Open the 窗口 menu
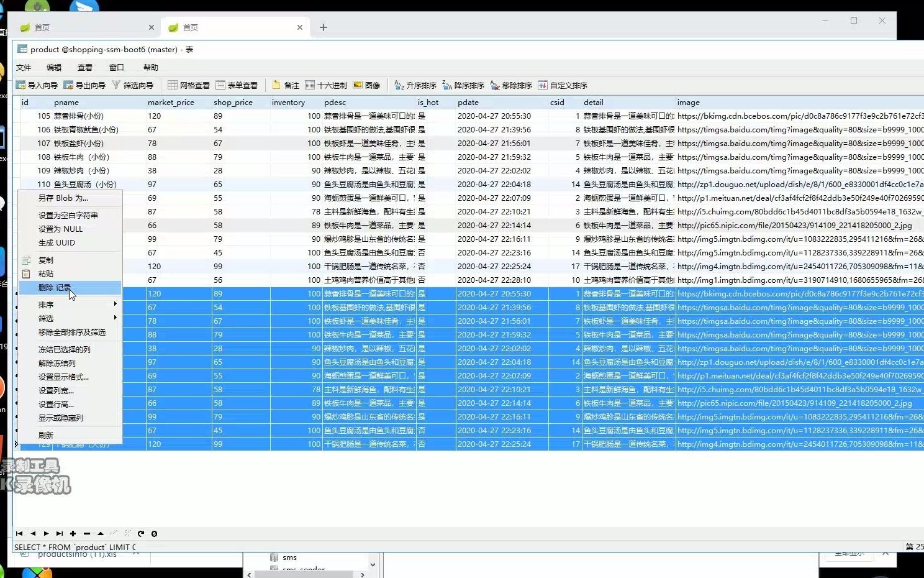The height and width of the screenshot is (578, 924). pyautogui.click(x=117, y=67)
